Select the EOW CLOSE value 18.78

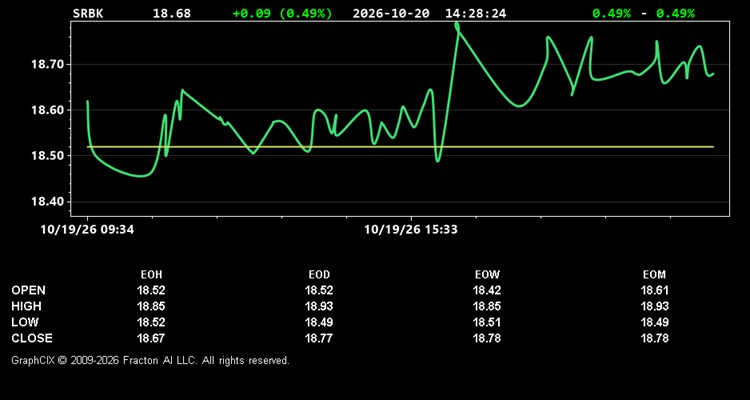pos(487,338)
